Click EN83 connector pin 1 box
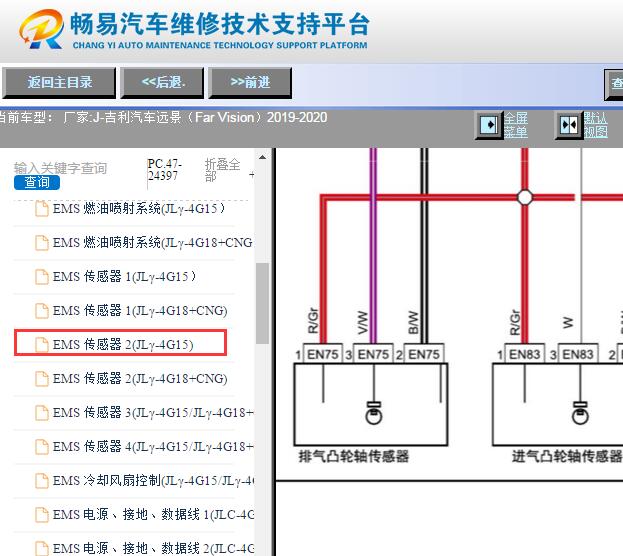The image size is (623, 556). click(x=524, y=354)
